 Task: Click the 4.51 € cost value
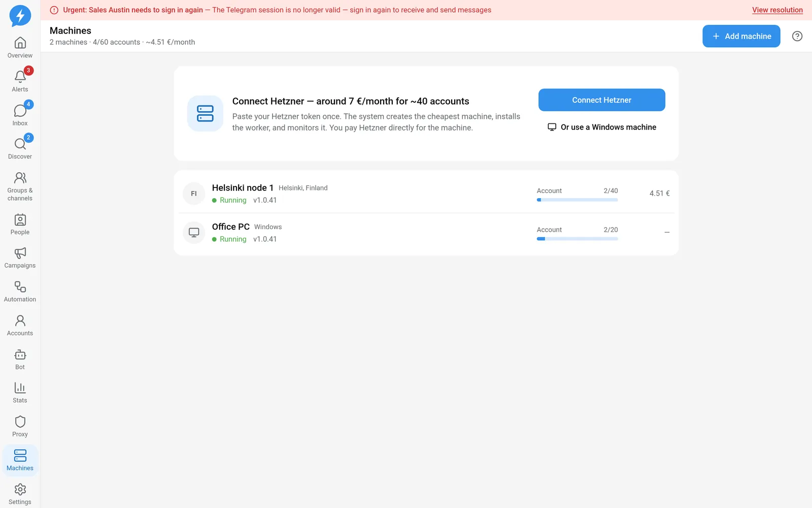click(660, 194)
